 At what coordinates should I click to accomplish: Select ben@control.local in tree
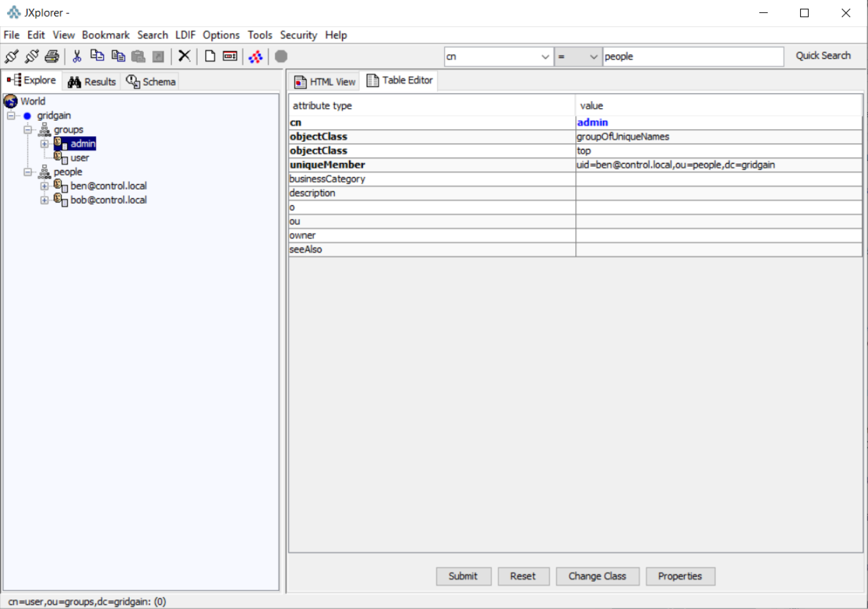(109, 186)
